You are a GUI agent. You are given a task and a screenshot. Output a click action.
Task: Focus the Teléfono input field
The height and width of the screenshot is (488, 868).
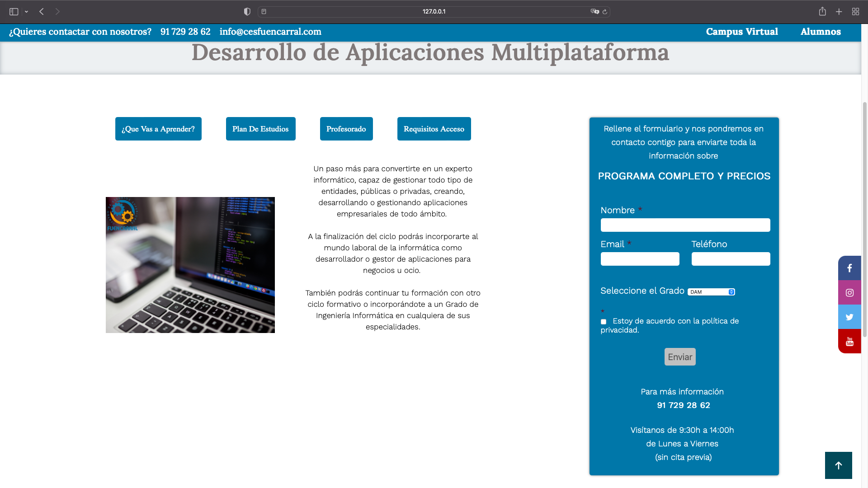[x=731, y=259]
